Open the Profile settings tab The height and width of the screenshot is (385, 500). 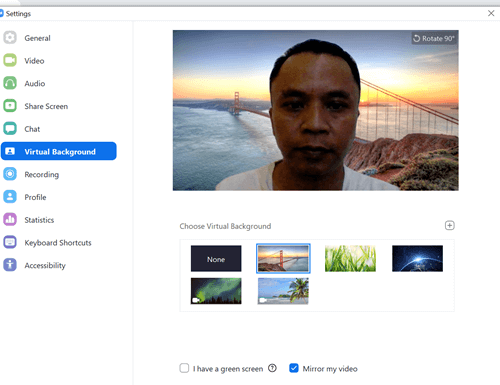tap(35, 197)
